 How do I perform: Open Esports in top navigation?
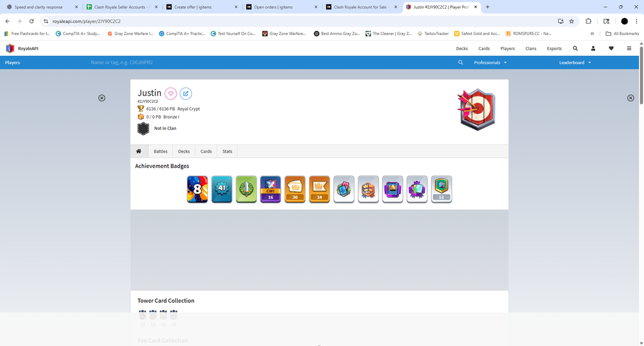point(554,48)
